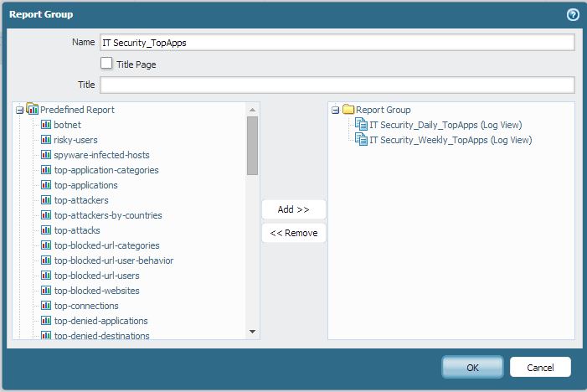This screenshot has width=587, height=392.
Task: Select the top-application-categories label
Action: 106,170
